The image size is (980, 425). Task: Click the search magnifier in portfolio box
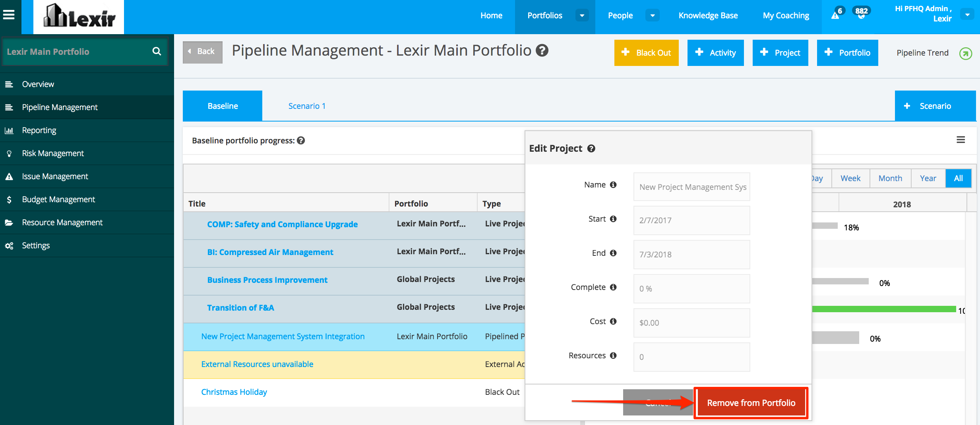click(157, 51)
